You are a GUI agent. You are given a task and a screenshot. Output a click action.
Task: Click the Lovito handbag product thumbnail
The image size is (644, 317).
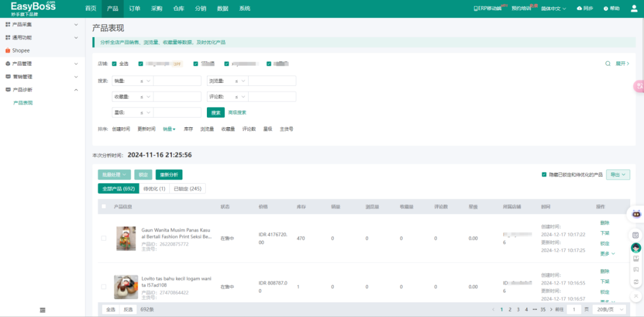pyautogui.click(x=126, y=287)
